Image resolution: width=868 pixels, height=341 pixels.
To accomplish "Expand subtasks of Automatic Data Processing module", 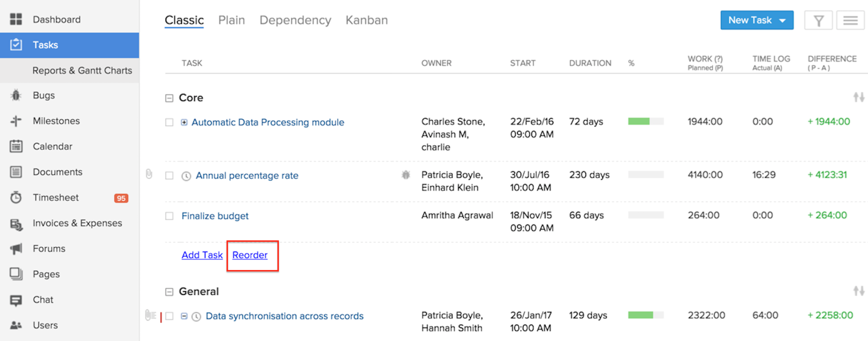I will pyautogui.click(x=184, y=122).
